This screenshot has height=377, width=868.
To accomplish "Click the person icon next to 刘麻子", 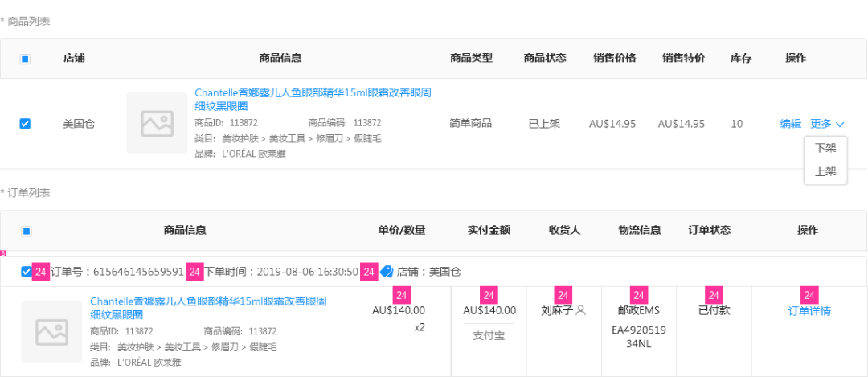I will [x=581, y=310].
